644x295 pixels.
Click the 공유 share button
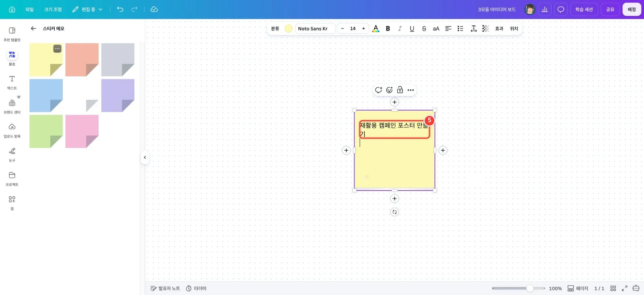coord(610,9)
